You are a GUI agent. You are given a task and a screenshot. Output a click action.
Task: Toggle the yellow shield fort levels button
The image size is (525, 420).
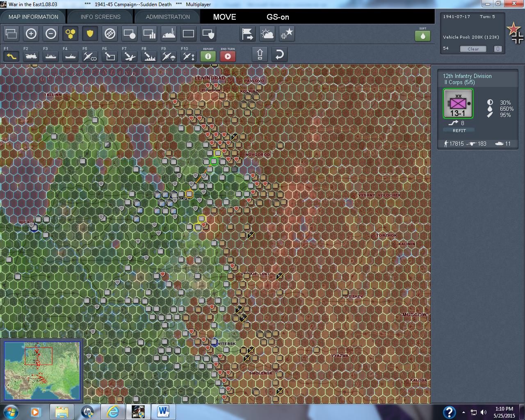coord(90,34)
